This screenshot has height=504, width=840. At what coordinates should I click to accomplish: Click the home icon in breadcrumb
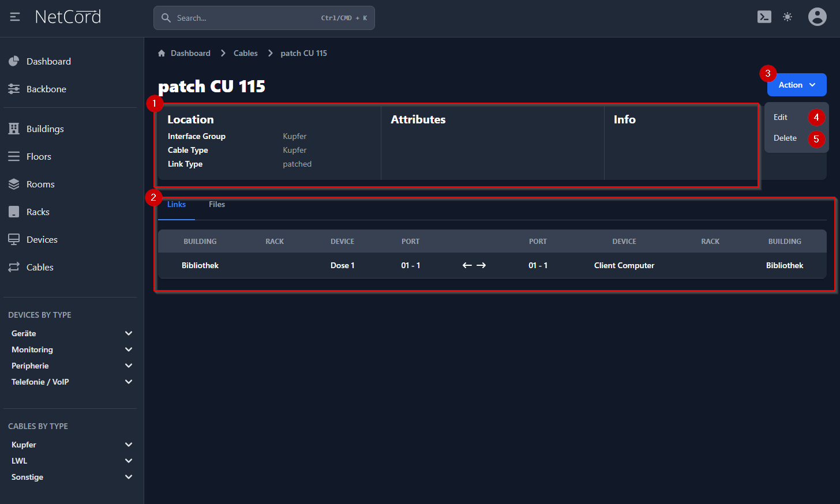click(x=162, y=53)
